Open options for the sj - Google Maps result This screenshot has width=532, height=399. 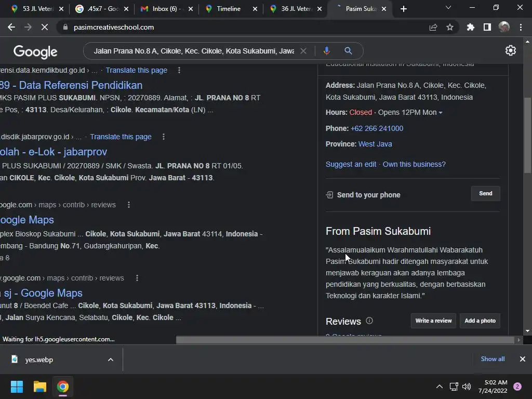(x=137, y=278)
